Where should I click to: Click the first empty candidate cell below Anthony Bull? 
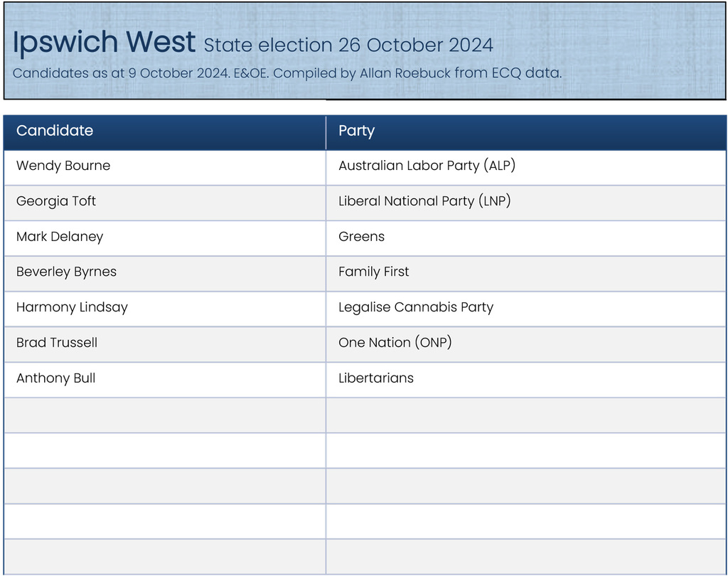coord(164,415)
